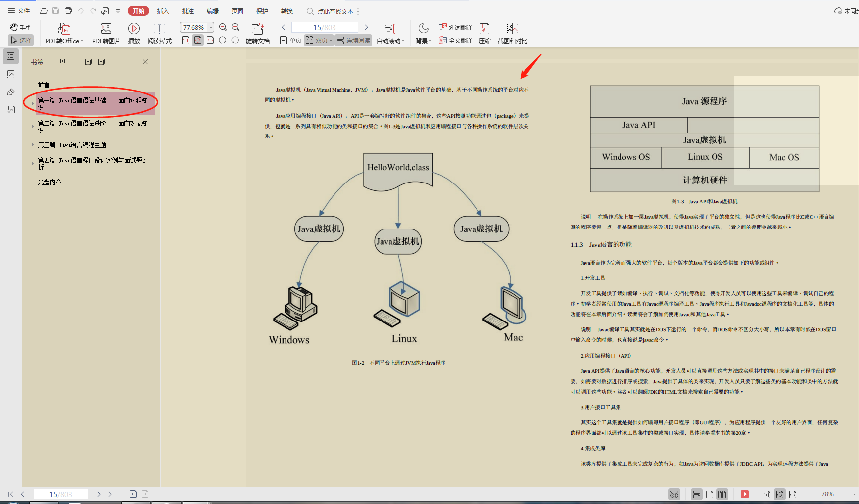
Task: Switch to 页面 tab
Action: pyautogui.click(x=238, y=11)
